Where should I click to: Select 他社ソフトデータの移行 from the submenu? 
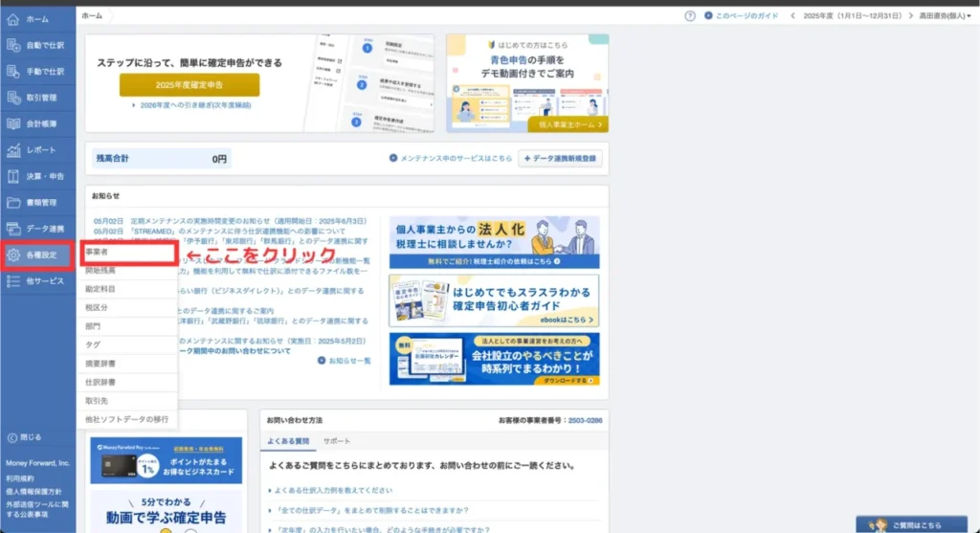coord(128,420)
